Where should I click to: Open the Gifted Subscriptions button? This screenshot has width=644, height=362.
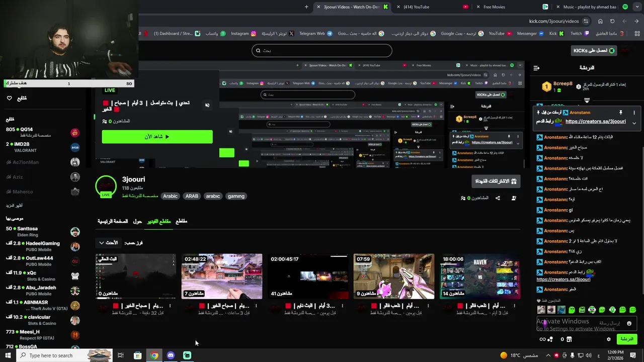point(496,181)
